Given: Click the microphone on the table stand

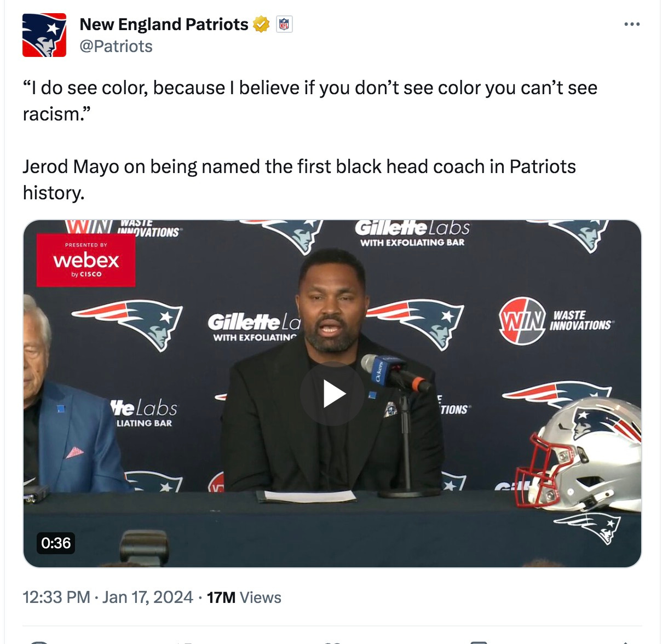Looking at the screenshot, I should coord(395,371).
